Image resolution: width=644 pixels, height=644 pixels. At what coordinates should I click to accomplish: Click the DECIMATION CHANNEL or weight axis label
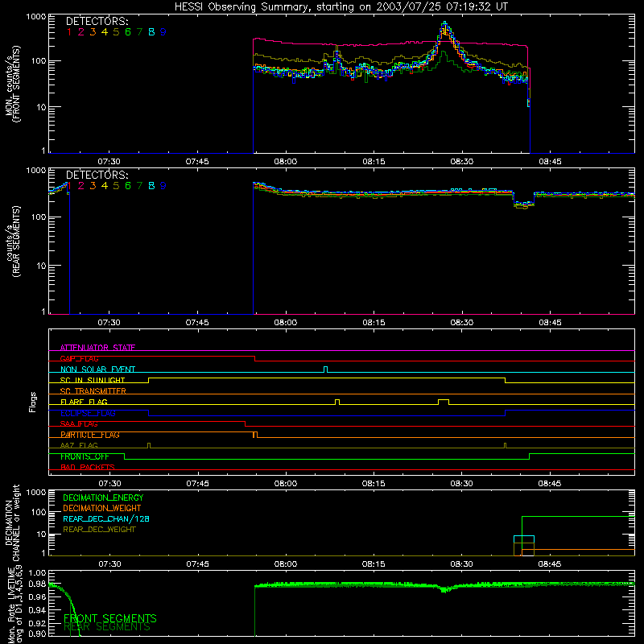(12, 522)
